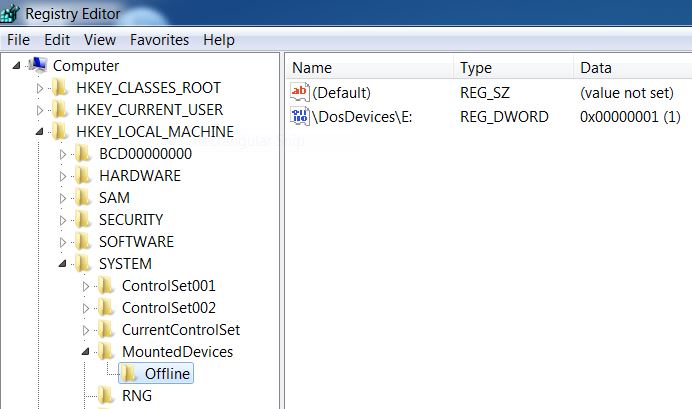Open the File menu
692x409 pixels.
(x=19, y=40)
